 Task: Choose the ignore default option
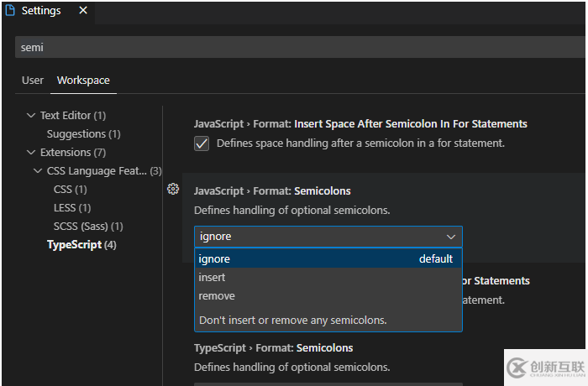(x=328, y=258)
